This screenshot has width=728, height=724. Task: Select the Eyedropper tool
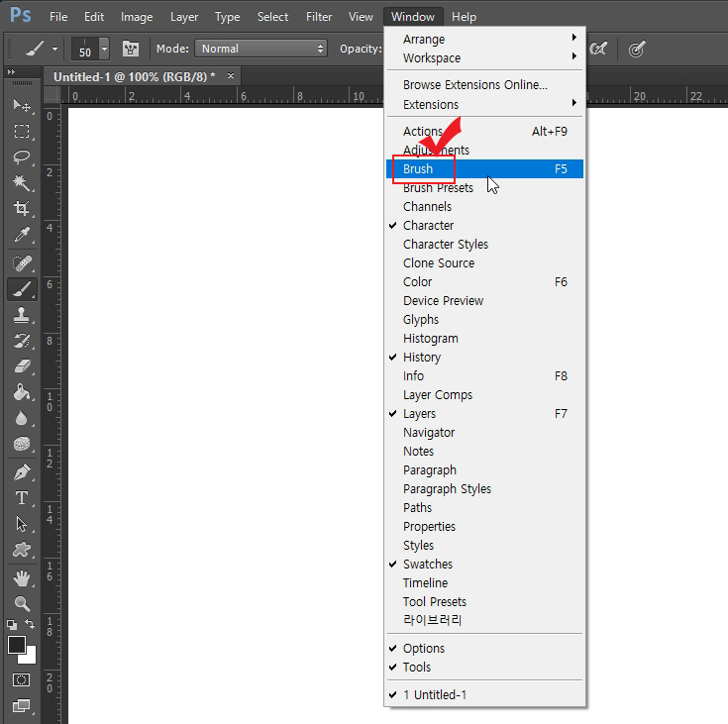click(22, 235)
